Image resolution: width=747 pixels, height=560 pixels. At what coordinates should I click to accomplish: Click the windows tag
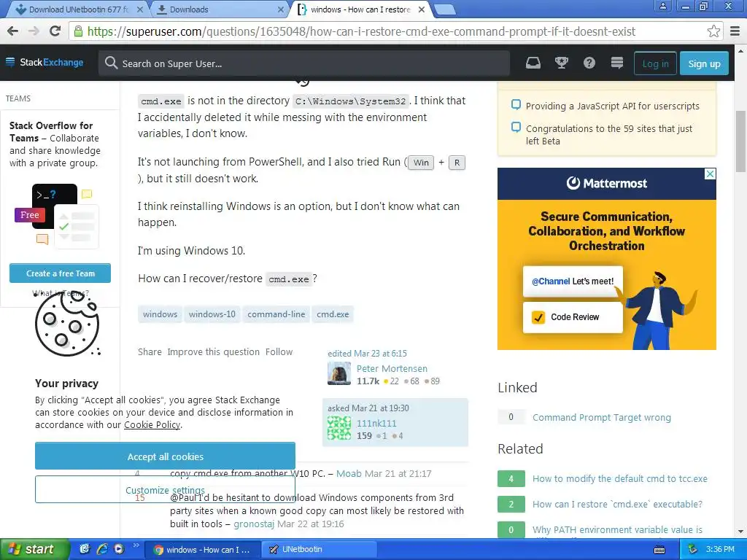pos(160,314)
